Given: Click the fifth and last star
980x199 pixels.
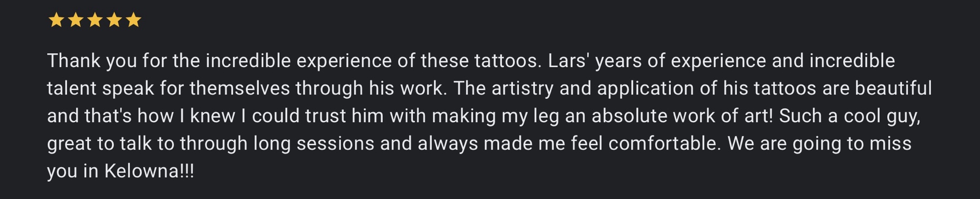Looking at the screenshot, I should (133, 20).
